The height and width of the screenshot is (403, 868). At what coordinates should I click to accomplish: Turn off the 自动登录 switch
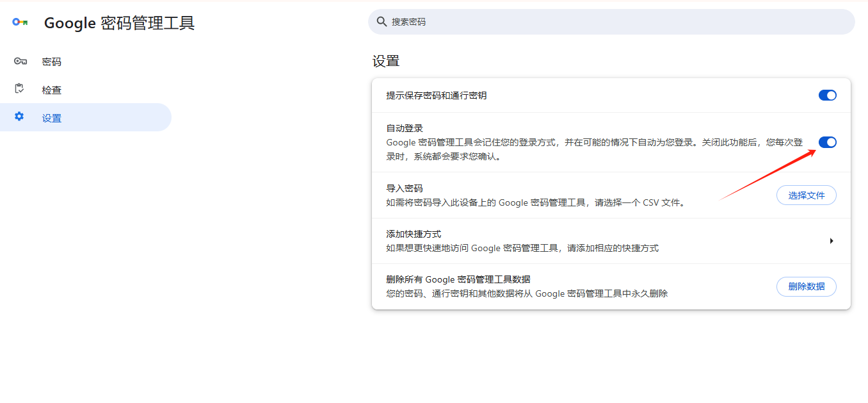tap(828, 142)
